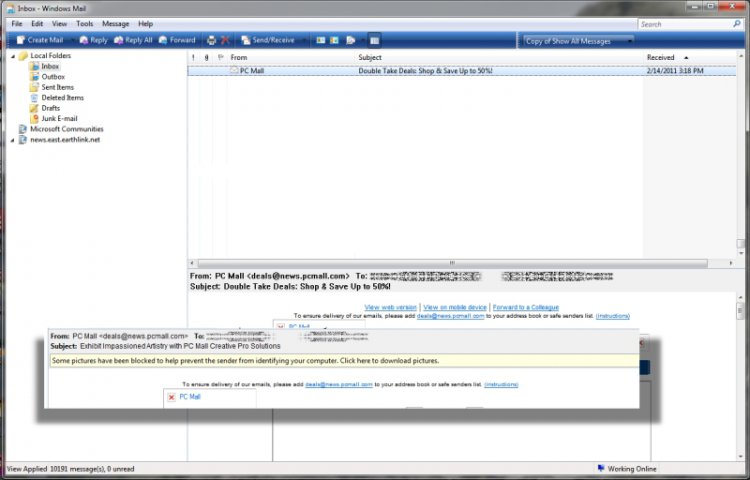
Task: Open the Edit menu
Action: coord(37,23)
